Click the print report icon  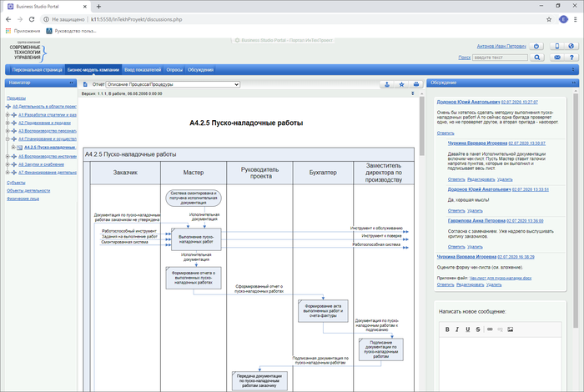[x=415, y=84]
